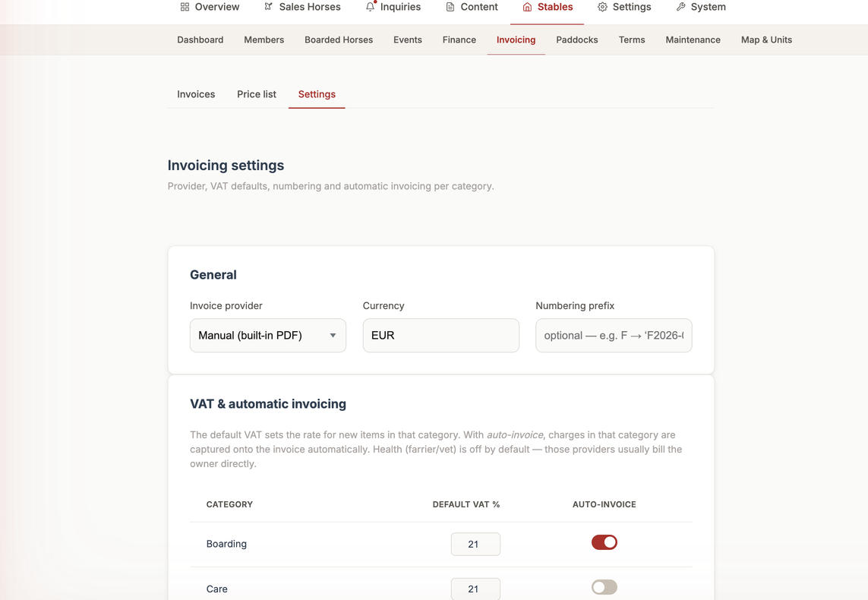868x600 pixels.
Task: Click the Sales Horses horse icon
Action: click(x=269, y=7)
